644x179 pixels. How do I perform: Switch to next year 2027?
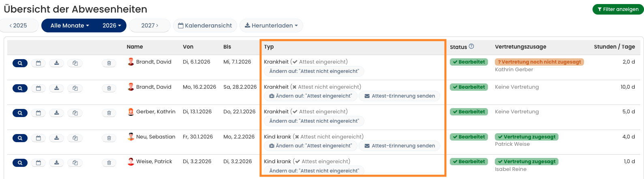pos(150,26)
